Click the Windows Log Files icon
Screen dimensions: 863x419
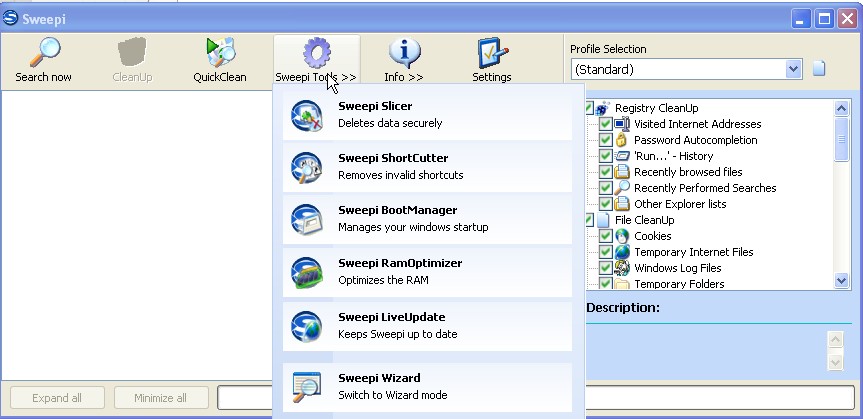[622, 268]
